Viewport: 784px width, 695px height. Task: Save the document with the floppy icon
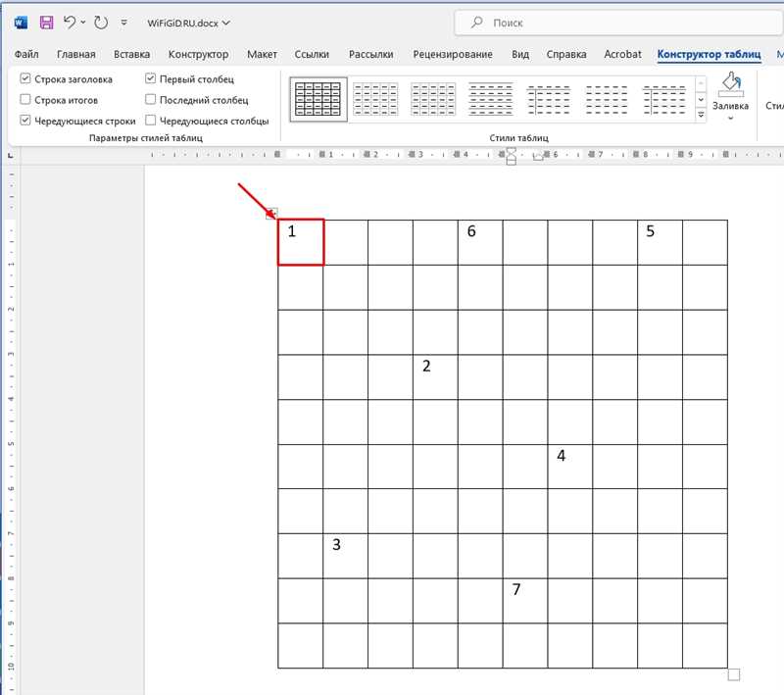[x=46, y=23]
